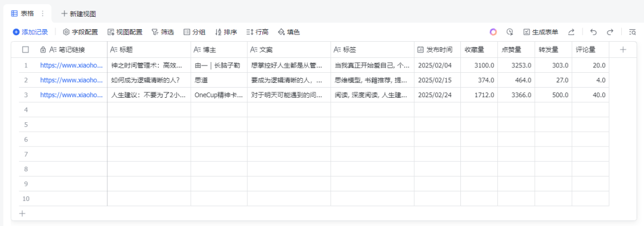The width and height of the screenshot is (644, 226).
Task: Select the 笔记链接 column header
Action: click(x=72, y=49)
